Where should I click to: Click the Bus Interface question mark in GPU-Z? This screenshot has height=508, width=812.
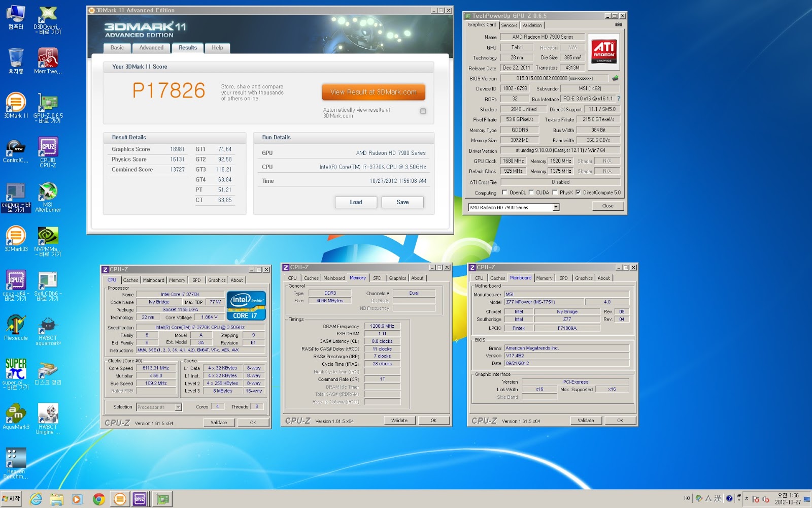pos(618,99)
